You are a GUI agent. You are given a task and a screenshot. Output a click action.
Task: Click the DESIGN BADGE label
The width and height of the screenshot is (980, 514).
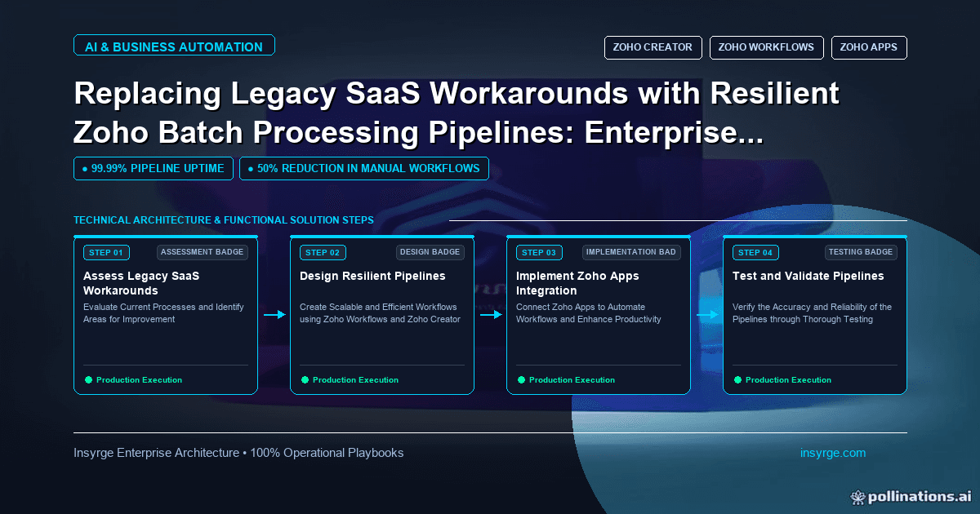point(430,252)
